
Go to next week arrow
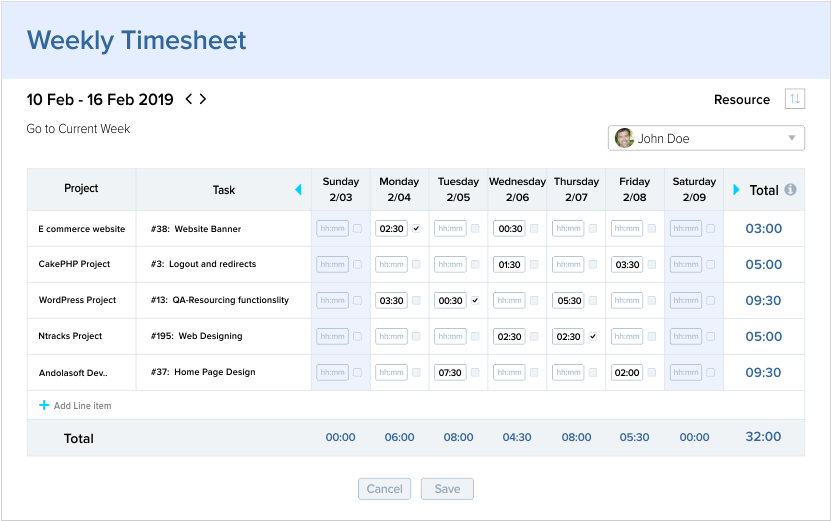pos(202,99)
